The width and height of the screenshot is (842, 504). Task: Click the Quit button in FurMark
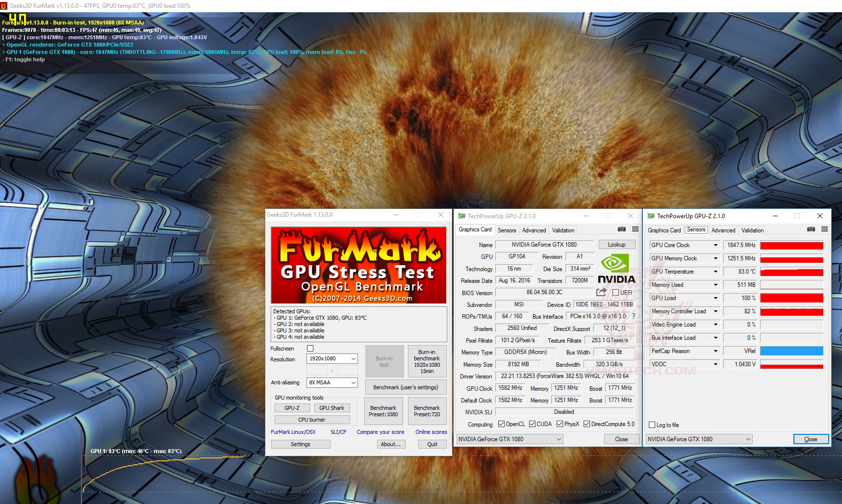click(x=432, y=444)
